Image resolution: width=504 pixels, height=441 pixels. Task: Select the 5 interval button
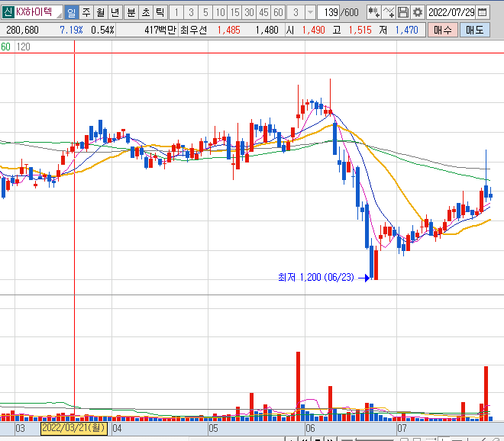tap(205, 12)
